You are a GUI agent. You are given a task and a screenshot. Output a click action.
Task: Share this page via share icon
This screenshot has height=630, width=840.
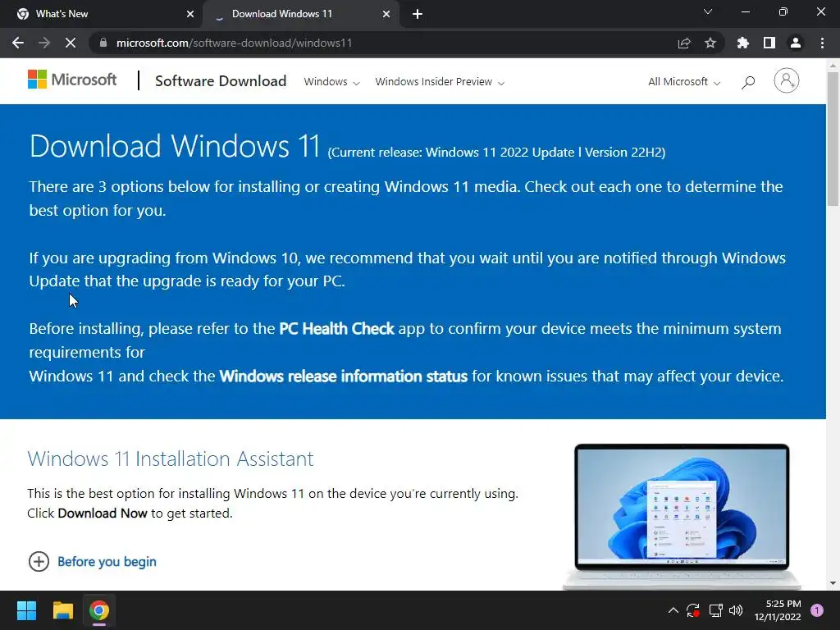pyautogui.click(x=684, y=43)
